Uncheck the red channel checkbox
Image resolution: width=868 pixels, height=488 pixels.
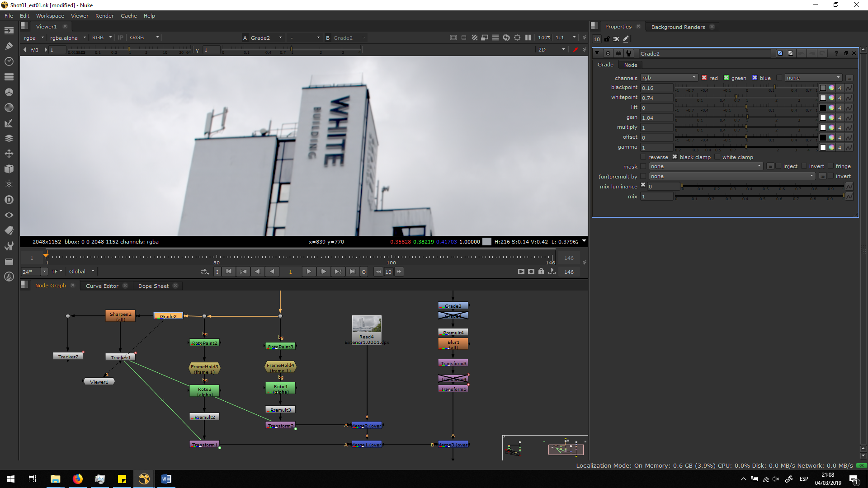tap(704, 78)
